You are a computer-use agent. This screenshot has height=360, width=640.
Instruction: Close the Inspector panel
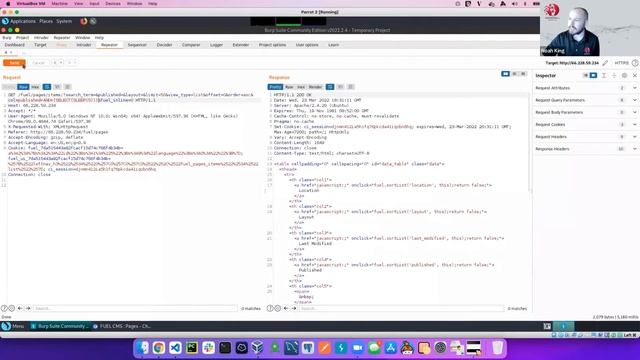click(635, 76)
